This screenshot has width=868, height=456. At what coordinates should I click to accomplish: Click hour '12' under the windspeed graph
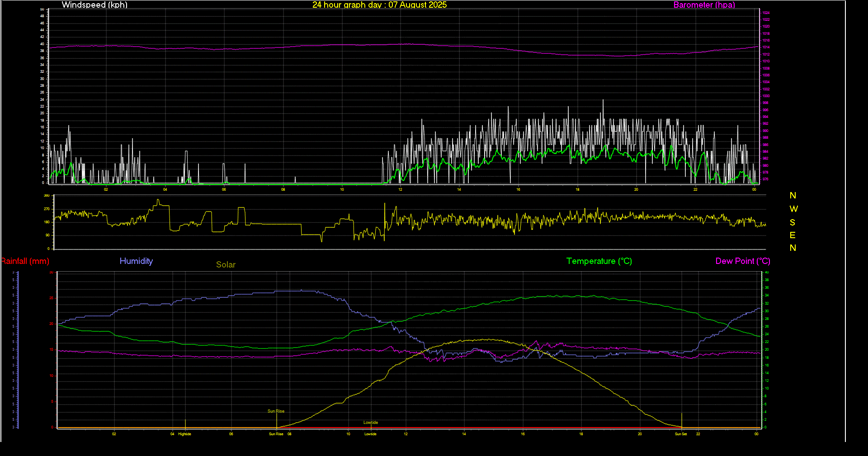[x=400, y=189]
